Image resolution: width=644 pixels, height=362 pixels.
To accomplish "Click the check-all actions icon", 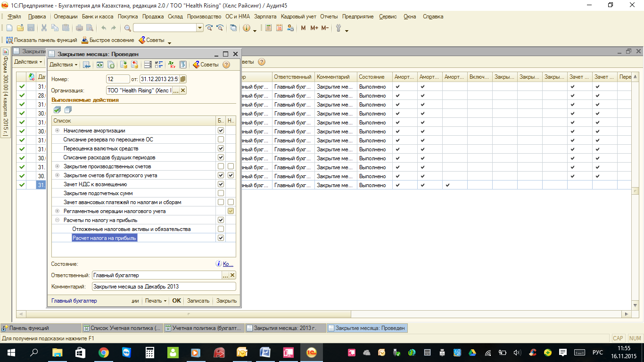I will click(x=57, y=110).
